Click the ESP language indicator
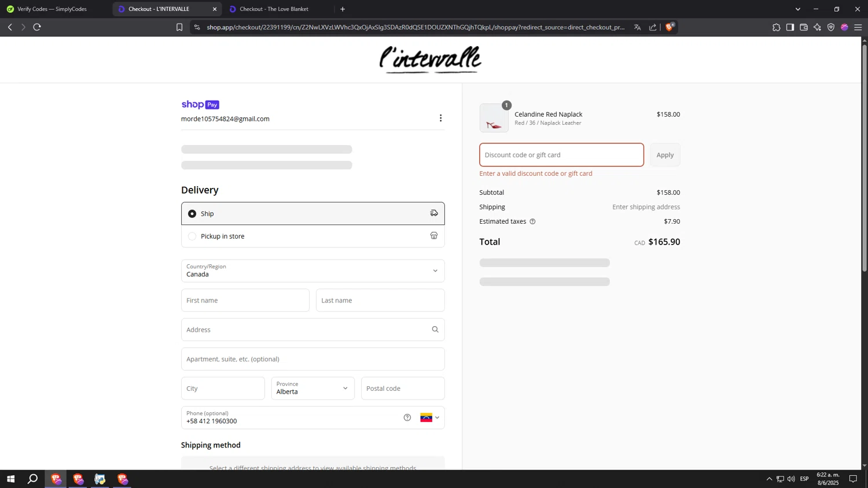Image resolution: width=868 pixels, height=488 pixels. coord(804,479)
